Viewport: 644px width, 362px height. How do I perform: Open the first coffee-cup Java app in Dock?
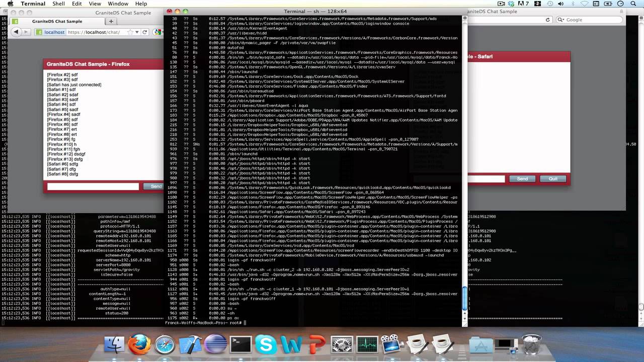pyautogui.click(x=417, y=345)
